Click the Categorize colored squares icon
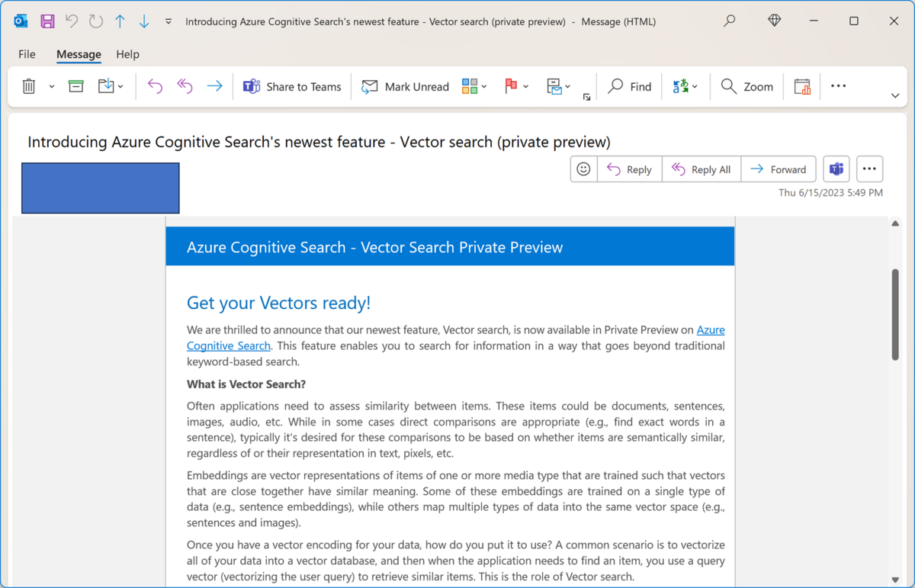This screenshot has height=588, width=915. pos(470,86)
